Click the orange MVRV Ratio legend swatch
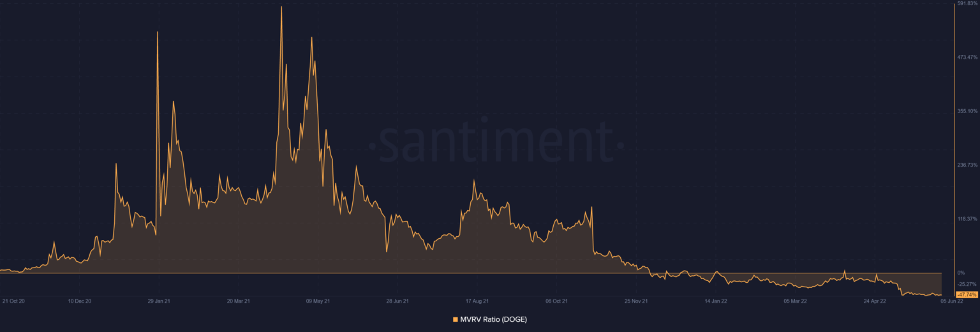The width and height of the screenshot is (980, 332). pos(455,319)
